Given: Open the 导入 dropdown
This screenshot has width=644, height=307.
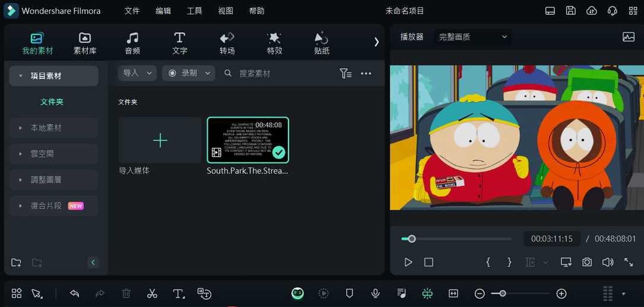Looking at the screenshot, I should (x=137, y=73).
